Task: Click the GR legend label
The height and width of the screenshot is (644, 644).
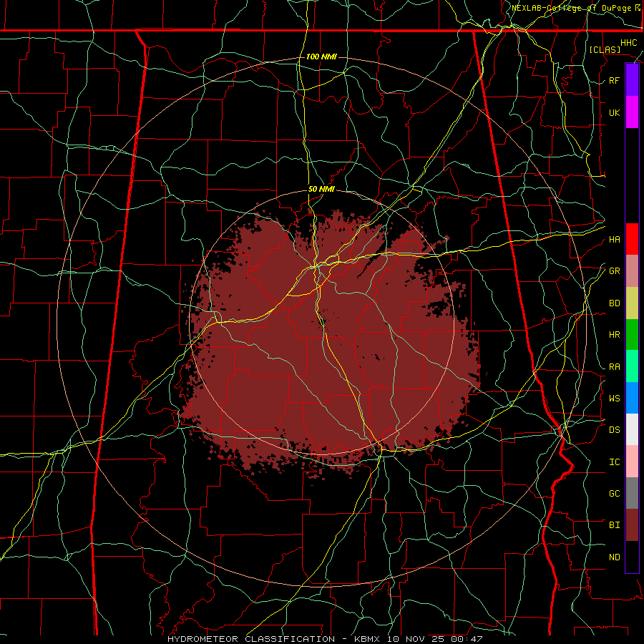Action: [x=615, y=271]
